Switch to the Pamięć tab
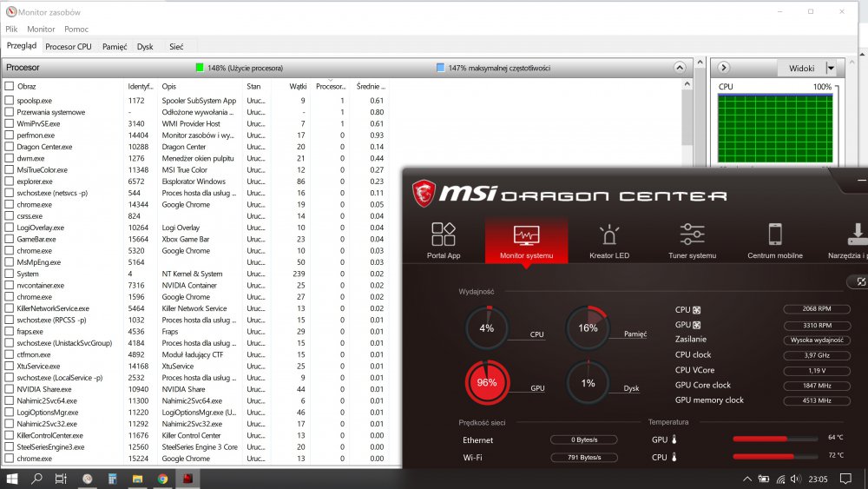 click(115, 47)
